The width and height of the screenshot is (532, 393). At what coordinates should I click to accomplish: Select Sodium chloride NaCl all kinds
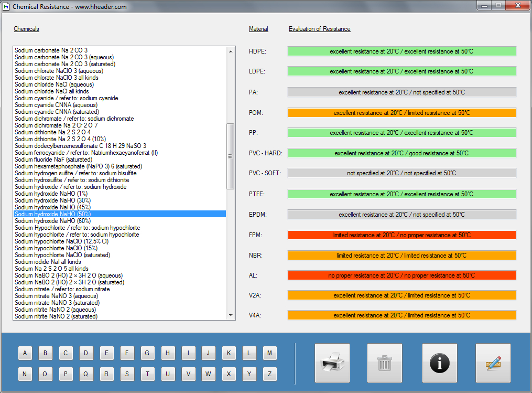(x=120, y=91)
